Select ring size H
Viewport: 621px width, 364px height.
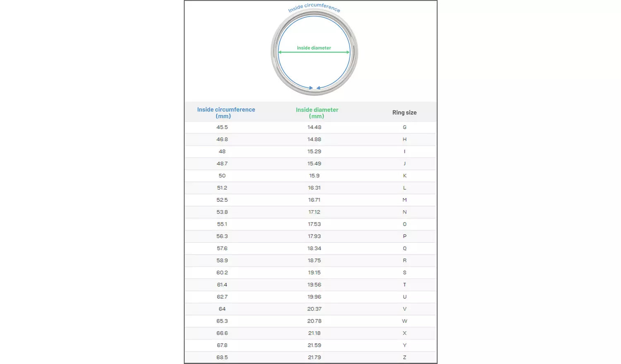pos(404,139)
